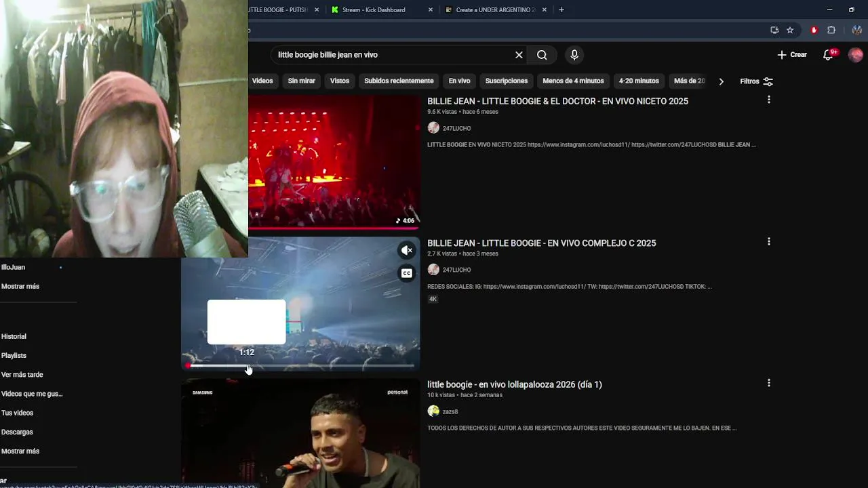The image size is (868, 488).
Task: Open Tus videos in the sidebar
Action: pos(17,413)
